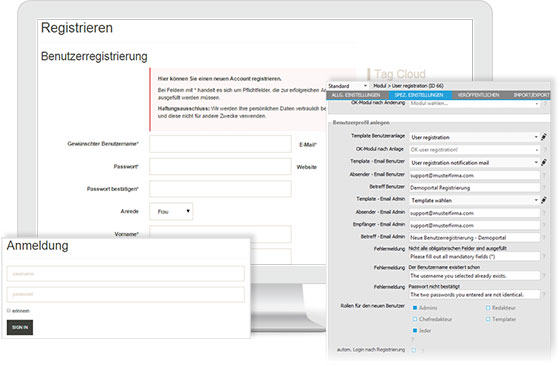Click the Empfänger - Email Admin field
Image resolution: width=560 pixels, height=366 pixels.
(475, 225)
